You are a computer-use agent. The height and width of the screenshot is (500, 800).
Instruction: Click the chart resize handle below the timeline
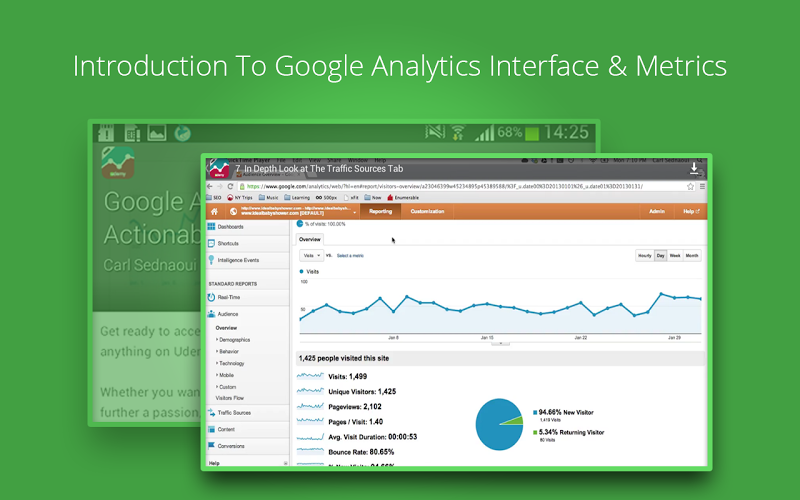point(501,344)
